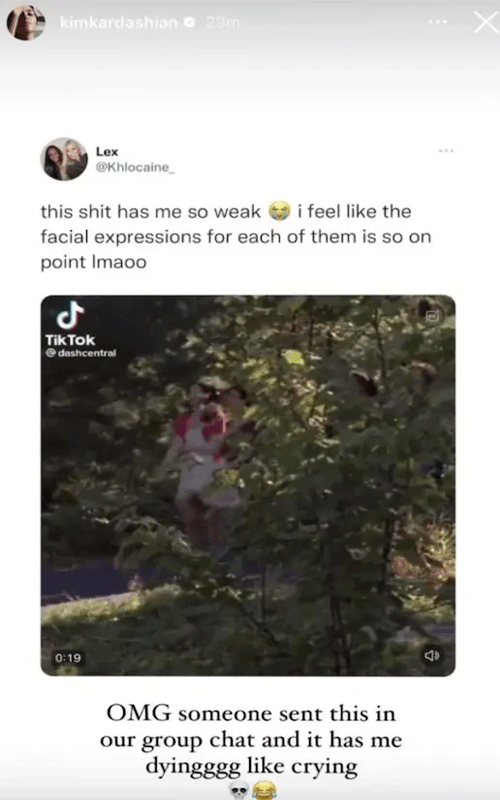Click the 23m story timestamp
The height and width of the screenshot is (800, 500).
222,22
